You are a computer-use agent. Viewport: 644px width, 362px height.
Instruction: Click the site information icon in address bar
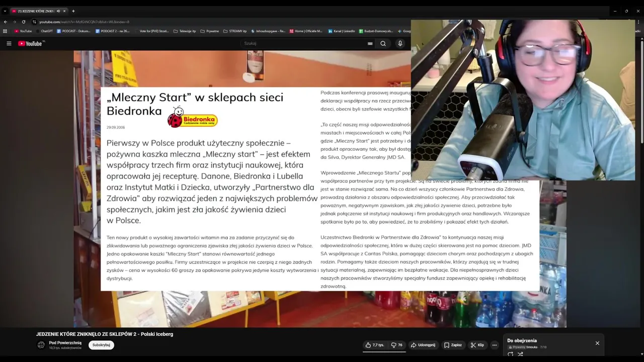click(x=34, y=22)
